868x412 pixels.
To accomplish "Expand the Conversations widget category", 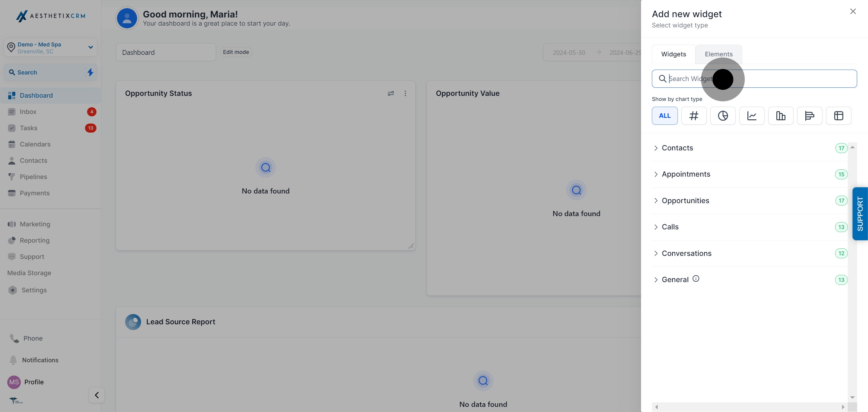I will (x=686, y=253).
